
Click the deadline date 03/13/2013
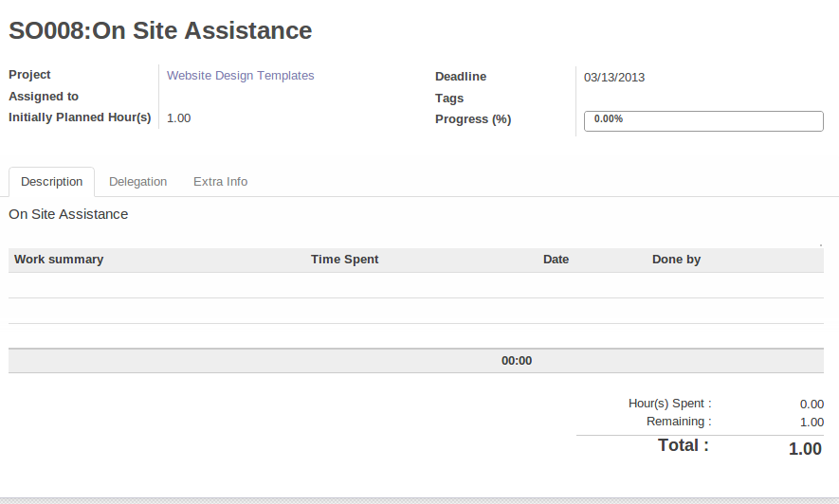click(614, 78)
